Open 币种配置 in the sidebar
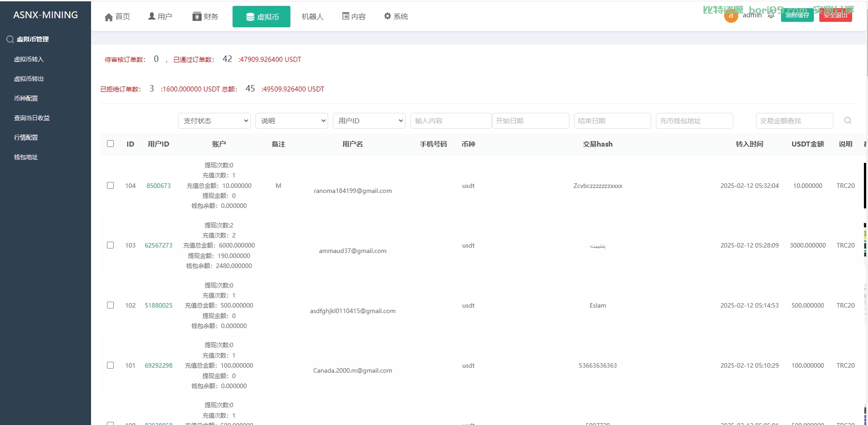 pyautogui.click(x=26, y=98)
